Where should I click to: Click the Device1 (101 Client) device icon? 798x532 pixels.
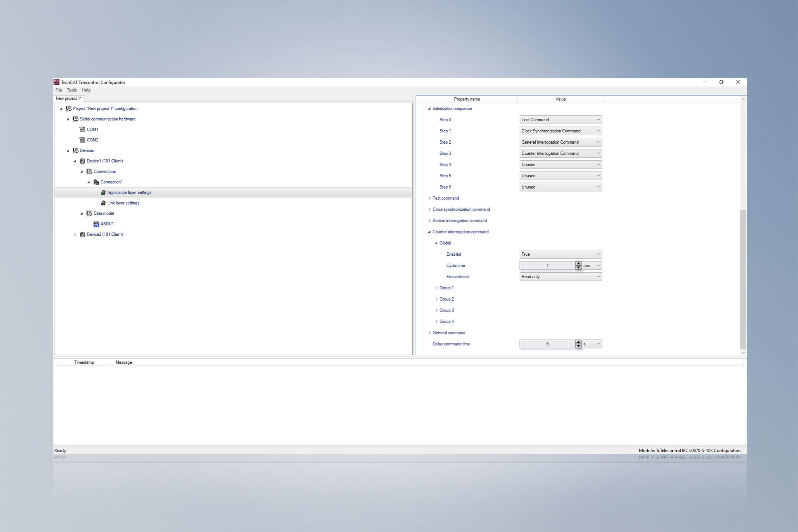click(82, 161)
